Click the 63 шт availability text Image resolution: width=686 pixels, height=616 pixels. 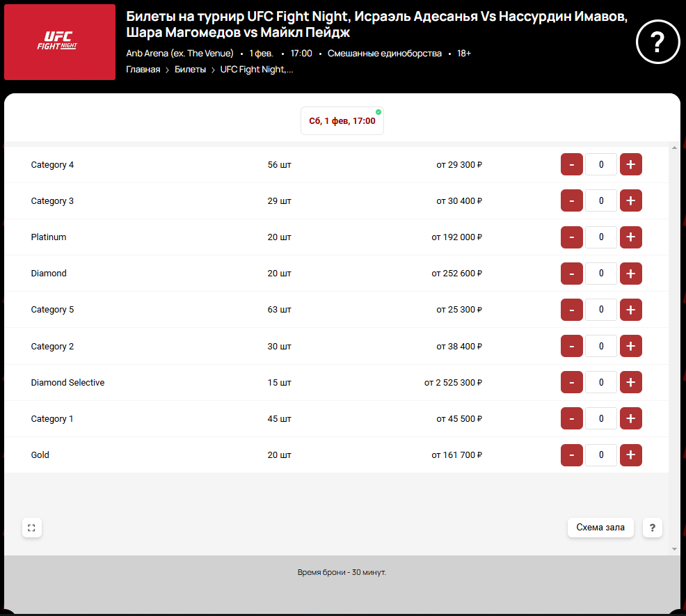pyautogui.click(x=279, y=310)
